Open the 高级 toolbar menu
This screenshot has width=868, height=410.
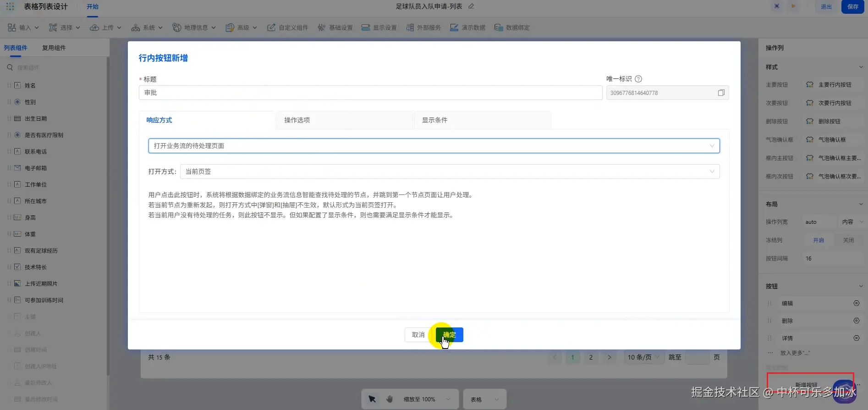tap(242, 28)
